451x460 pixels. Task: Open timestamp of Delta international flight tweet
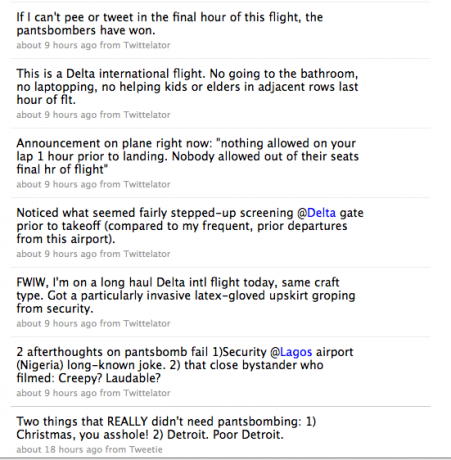click(57, 115)
